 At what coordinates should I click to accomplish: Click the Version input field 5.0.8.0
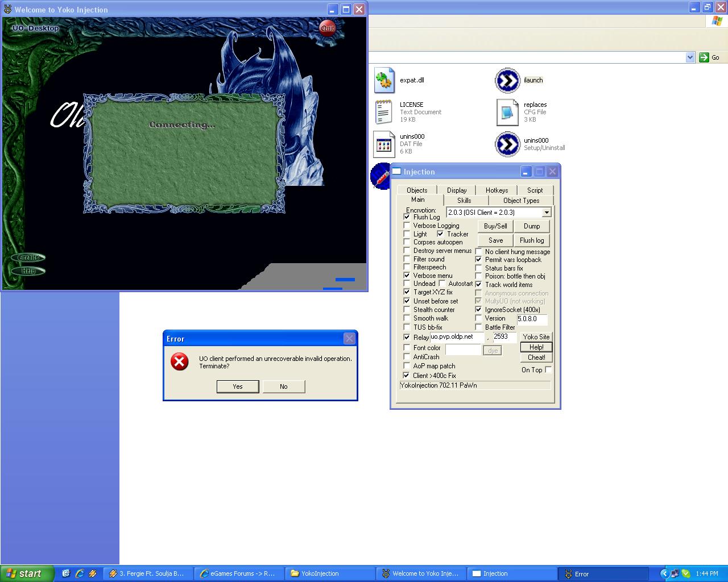532,319
